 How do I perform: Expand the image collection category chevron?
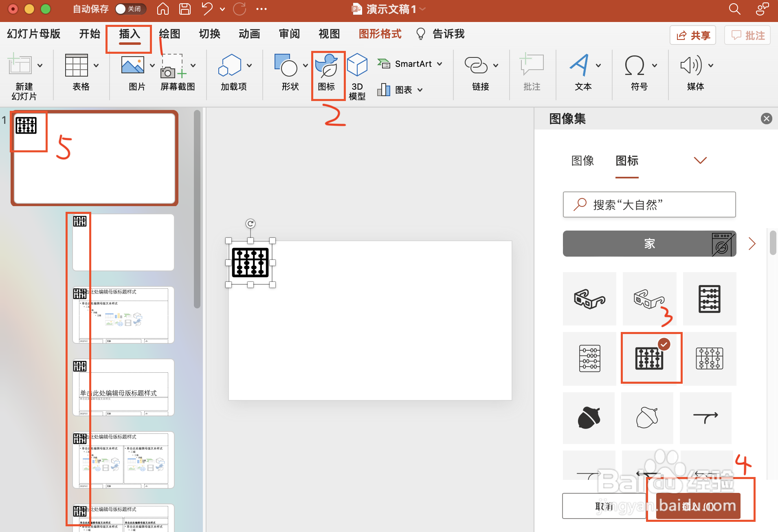coord(700,160)
